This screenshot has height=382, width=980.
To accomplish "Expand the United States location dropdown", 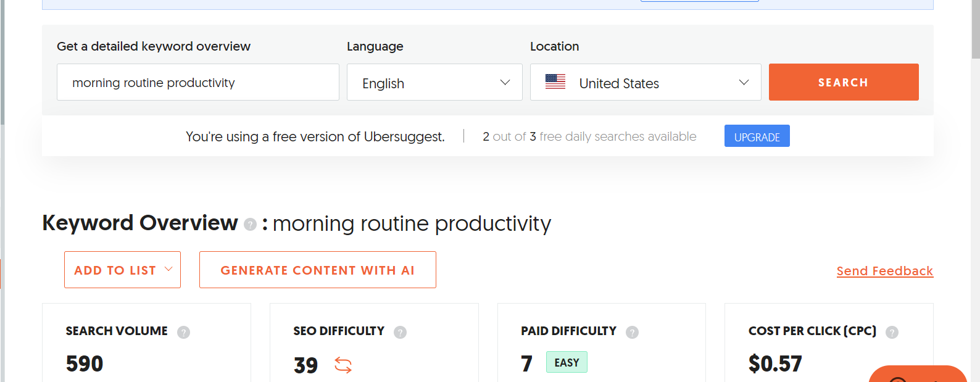I will [645, 82].
